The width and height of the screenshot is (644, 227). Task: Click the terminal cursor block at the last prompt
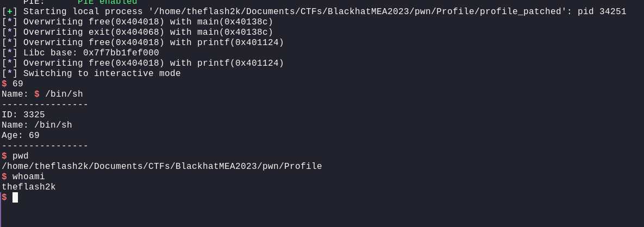point(15,197)
